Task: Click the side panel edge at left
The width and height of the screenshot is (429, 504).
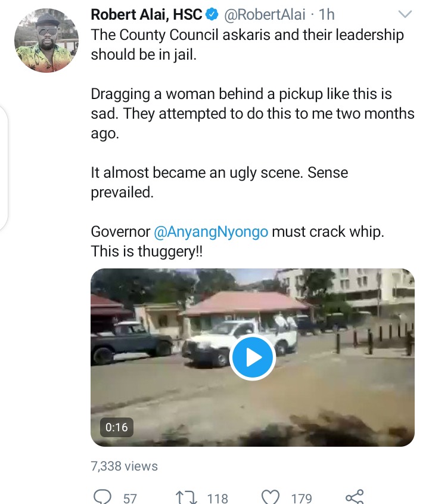Action: coord(3,168)
